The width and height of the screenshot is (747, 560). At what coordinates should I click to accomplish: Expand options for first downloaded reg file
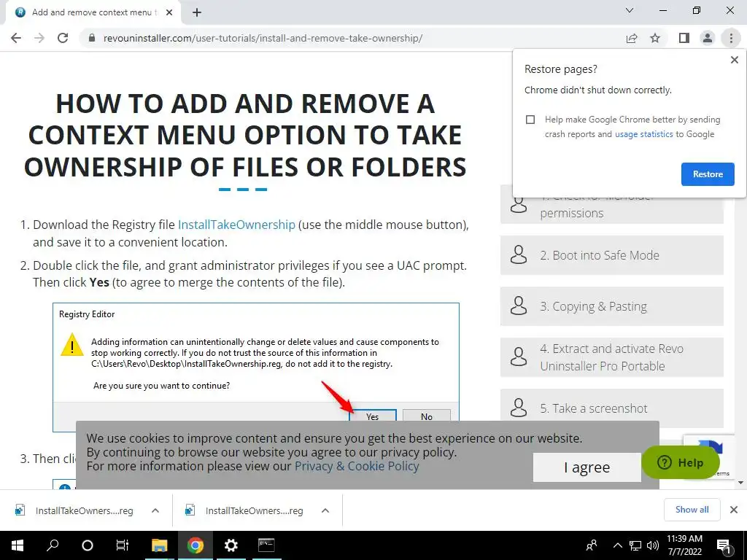tap(155, 510)
